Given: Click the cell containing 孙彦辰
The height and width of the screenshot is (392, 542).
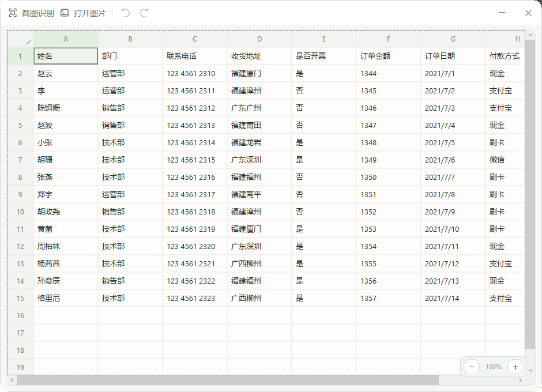Looking at the screenshot, I should click(x=66, y=281).
